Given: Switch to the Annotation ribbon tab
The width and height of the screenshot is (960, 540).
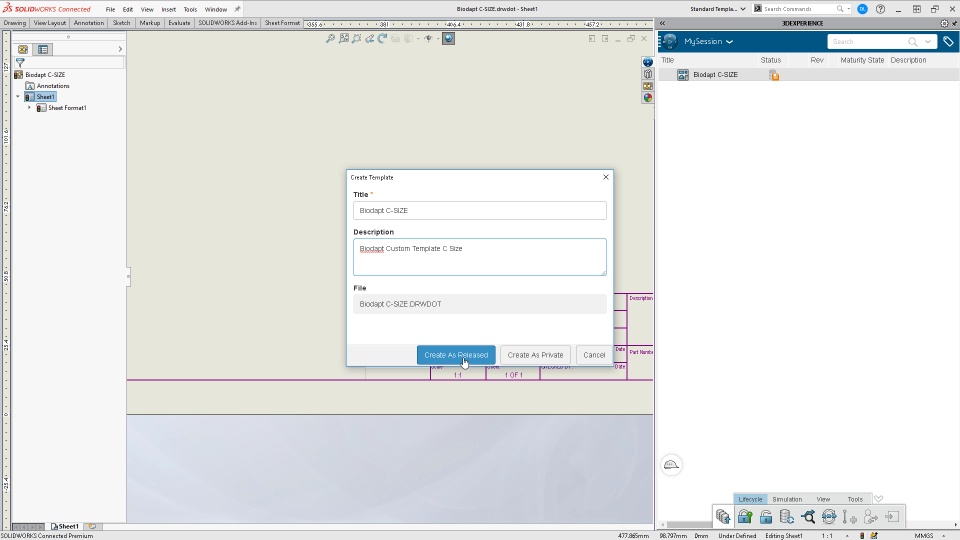Looking at the screenshot, I should [x=89, y=23].
